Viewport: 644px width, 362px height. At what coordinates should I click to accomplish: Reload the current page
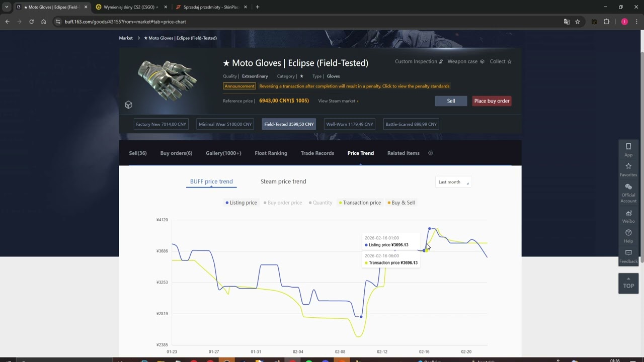31,22
